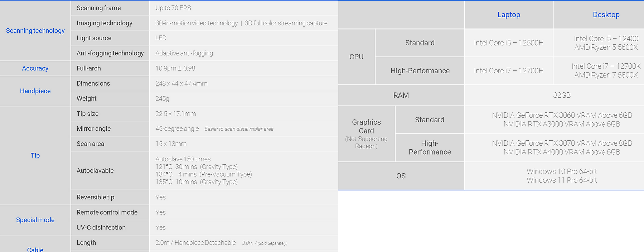The image size is (644, 252).
Task: Click the 32GB RAM value cell
Action: [x=562, y=95]
